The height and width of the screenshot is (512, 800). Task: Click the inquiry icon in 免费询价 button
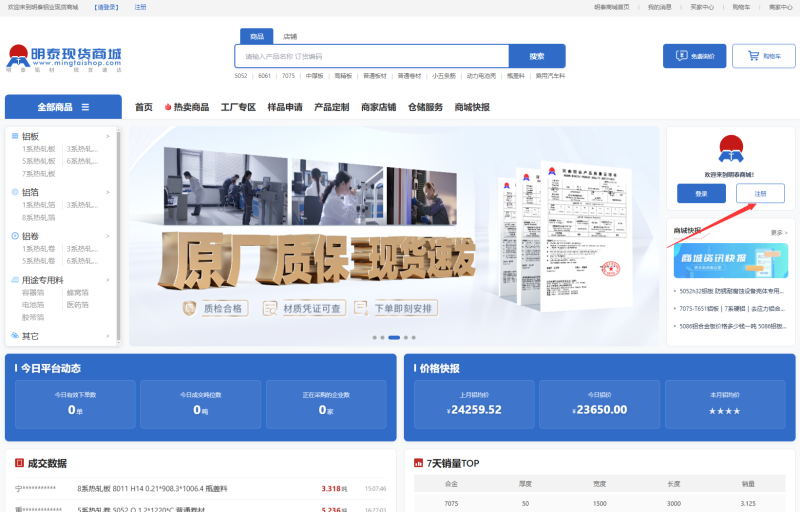[682, 56]
